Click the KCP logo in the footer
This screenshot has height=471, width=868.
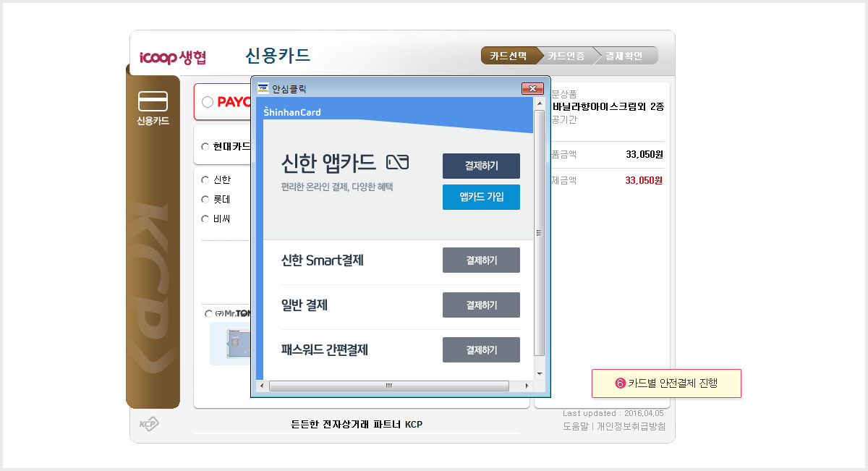pyautogui.click(x=148, y=425)
